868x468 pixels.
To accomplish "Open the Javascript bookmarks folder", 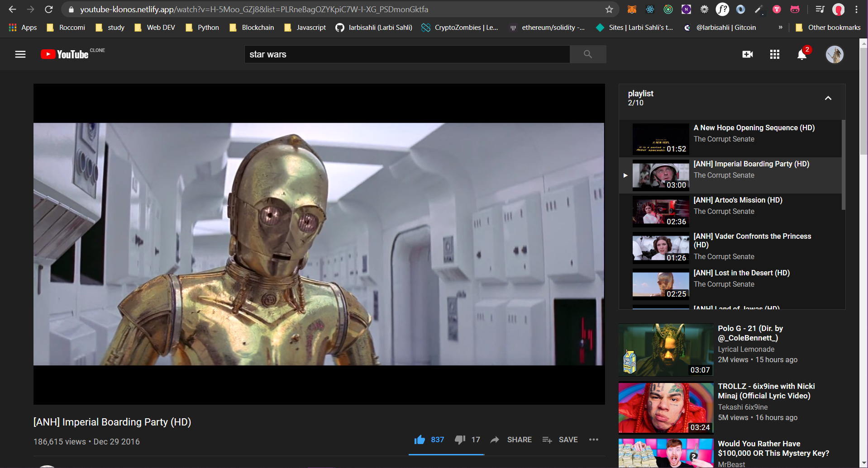I will point(305,27).
